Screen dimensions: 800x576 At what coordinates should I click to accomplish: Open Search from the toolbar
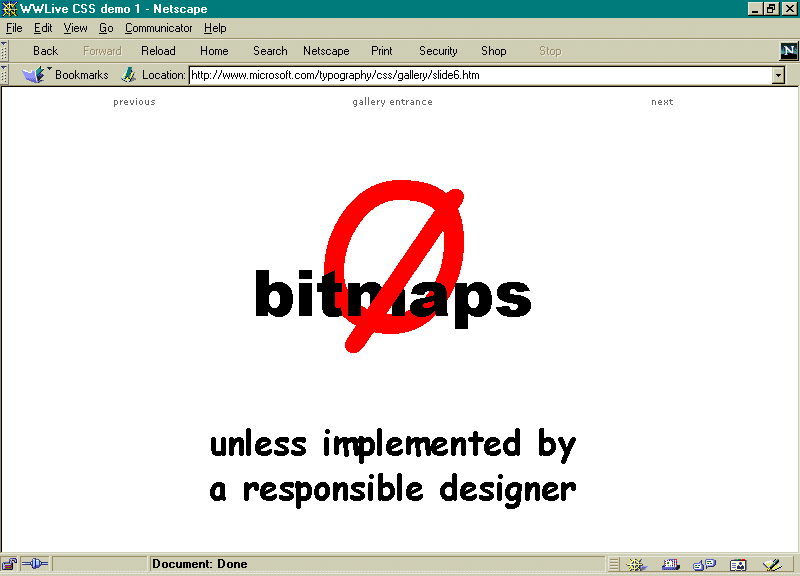[x=270, y=51]
